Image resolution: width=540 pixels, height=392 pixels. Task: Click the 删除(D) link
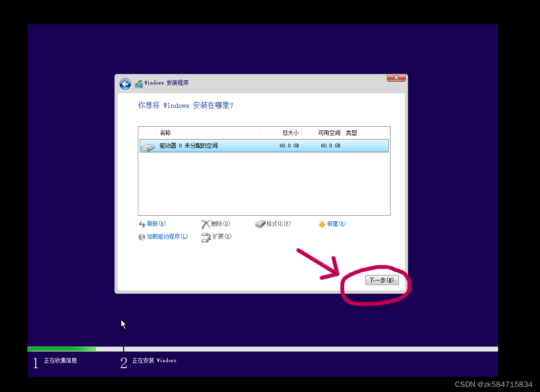[x=221, y=224]
